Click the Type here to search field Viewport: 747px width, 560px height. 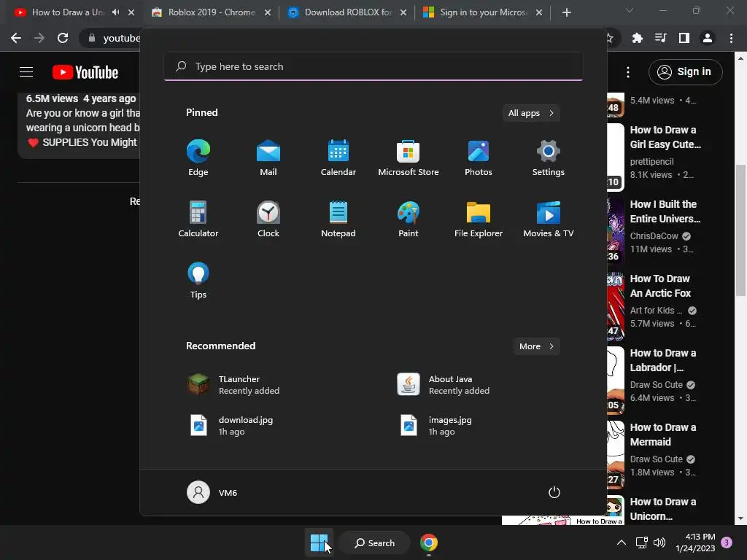click(373, 66)
